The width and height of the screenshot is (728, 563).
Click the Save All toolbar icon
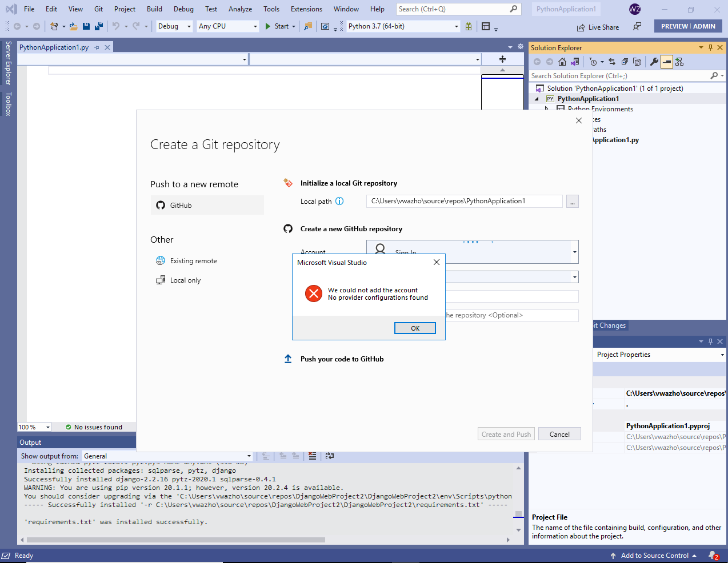pos(99,26)
